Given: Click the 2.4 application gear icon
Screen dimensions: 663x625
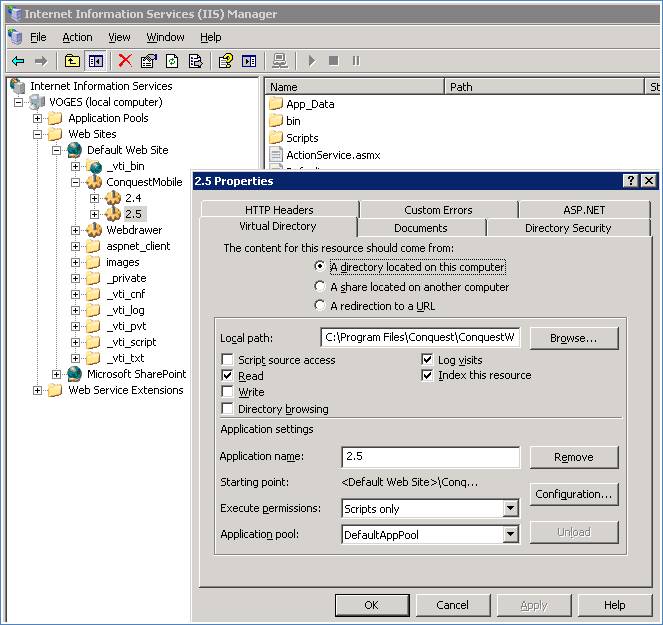Looking at the screenshot, I should (113, 198).
